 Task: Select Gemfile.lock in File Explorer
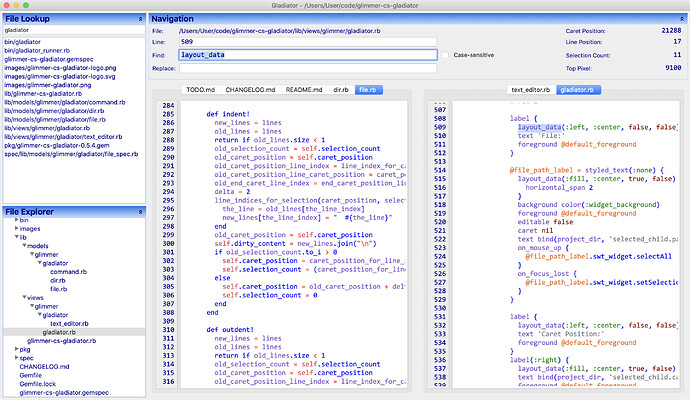click(x=40, y=385)
